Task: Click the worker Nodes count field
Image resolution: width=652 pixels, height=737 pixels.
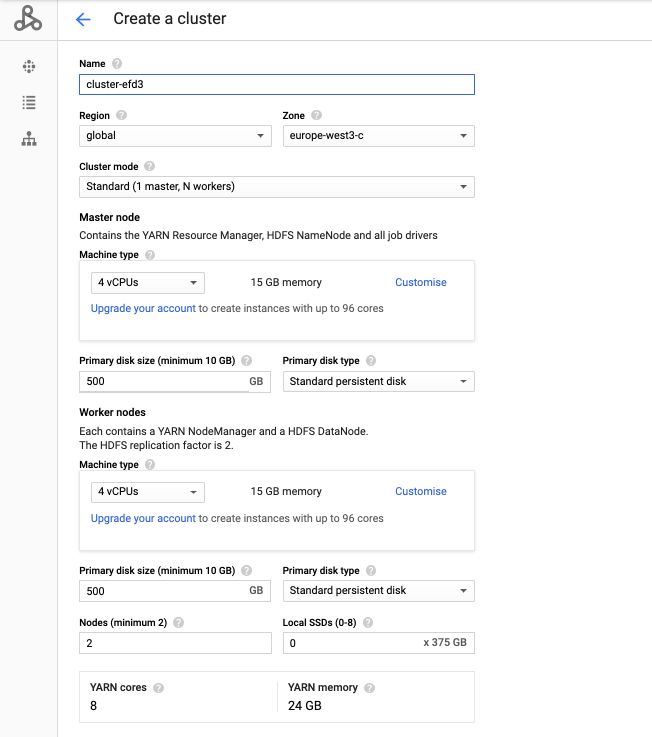Action: pyautogui.click(x=175, y=643)
